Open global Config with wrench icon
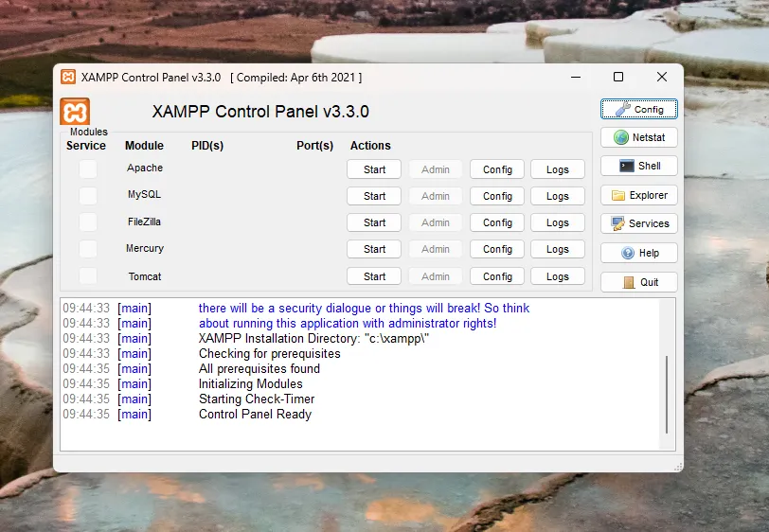 639,109
